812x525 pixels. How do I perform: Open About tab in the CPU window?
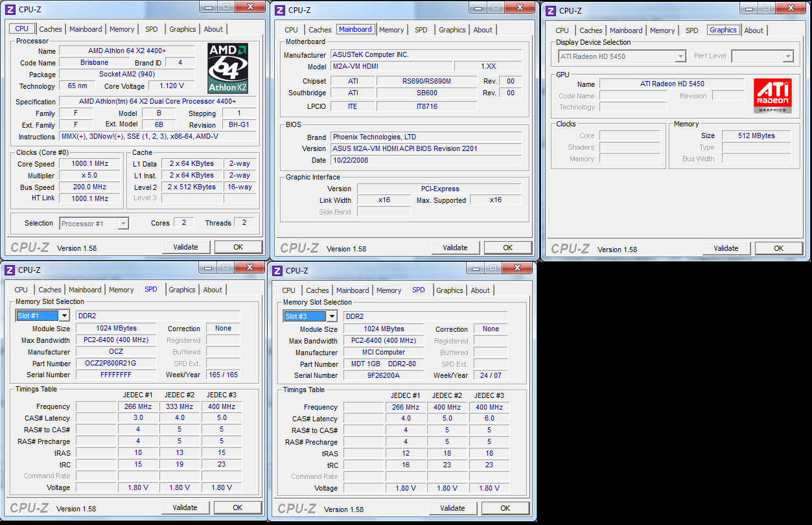(x=213, y=29)
